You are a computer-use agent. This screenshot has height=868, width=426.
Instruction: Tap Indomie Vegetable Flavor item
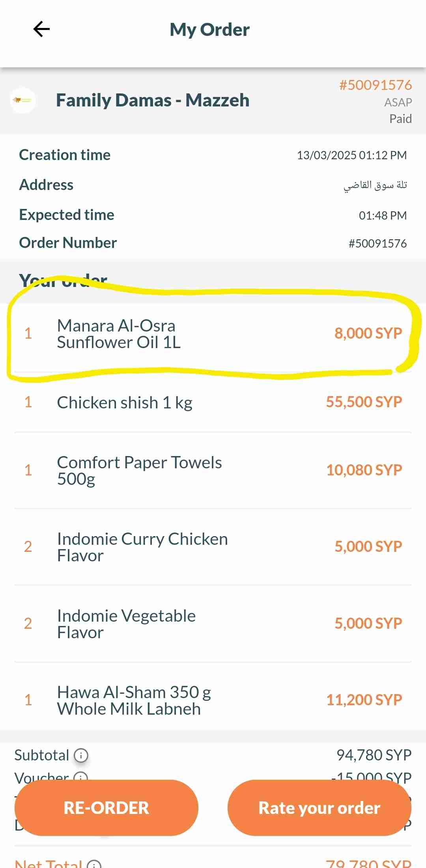pyautogui.click(x=126, y=624)
